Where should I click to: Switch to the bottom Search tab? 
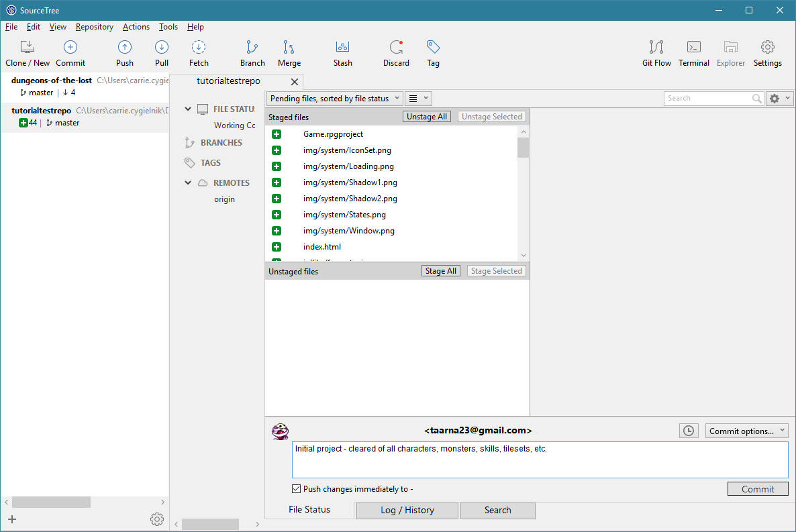point(497,510)
